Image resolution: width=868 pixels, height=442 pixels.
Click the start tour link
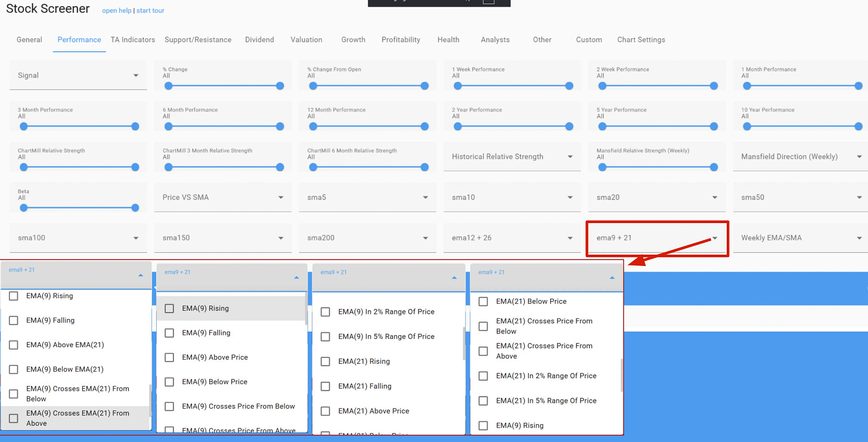150,11
